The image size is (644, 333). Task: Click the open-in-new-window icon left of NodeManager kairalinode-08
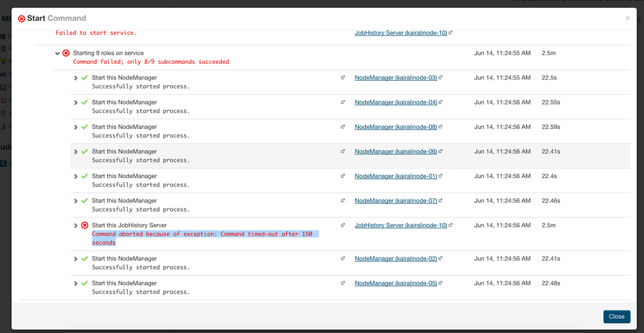tap(343, 127)
